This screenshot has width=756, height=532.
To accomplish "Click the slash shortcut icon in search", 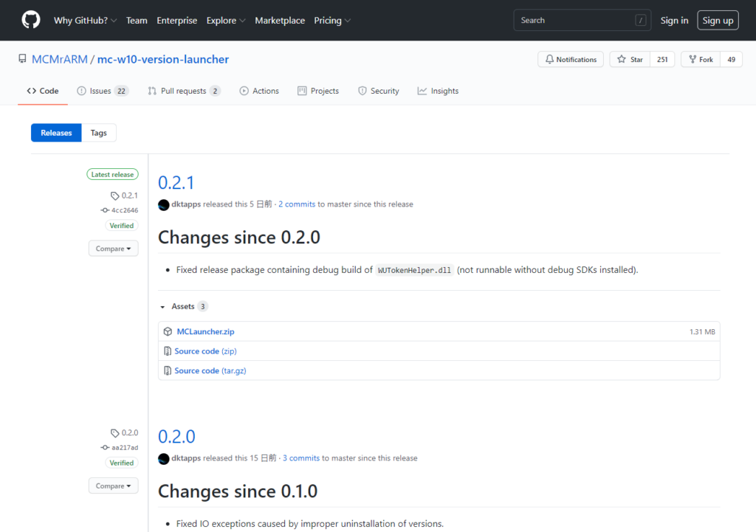I will tap(640, 20).
